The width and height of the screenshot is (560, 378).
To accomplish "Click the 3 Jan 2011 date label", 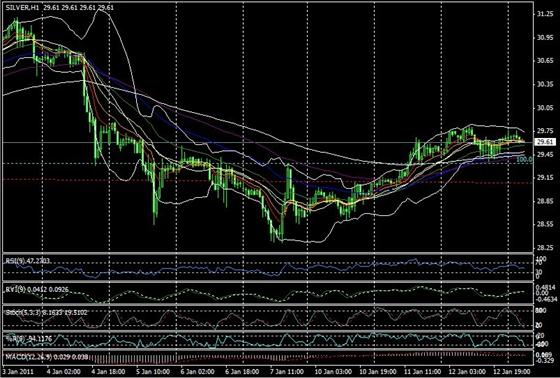I will [x=19, y=371].
